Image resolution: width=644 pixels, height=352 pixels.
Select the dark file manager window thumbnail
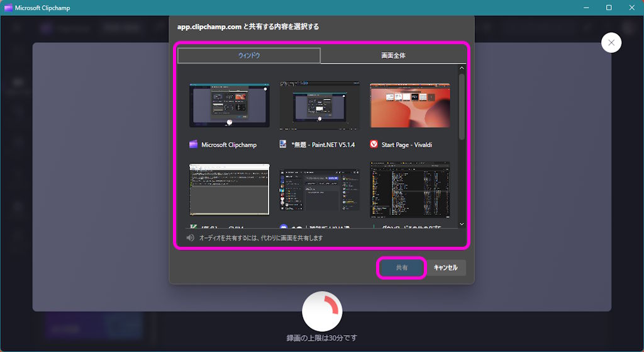(410, 189)
